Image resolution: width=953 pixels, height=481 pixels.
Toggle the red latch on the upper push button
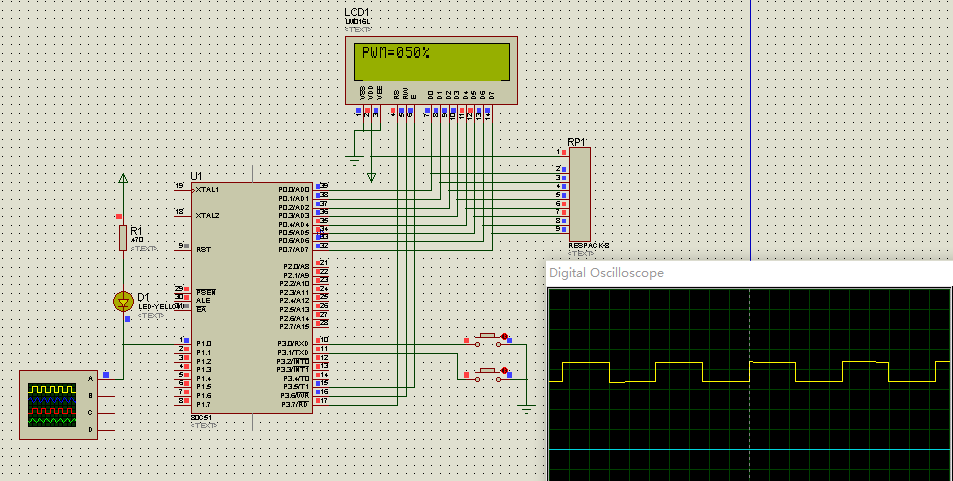(x=504, y=336)
